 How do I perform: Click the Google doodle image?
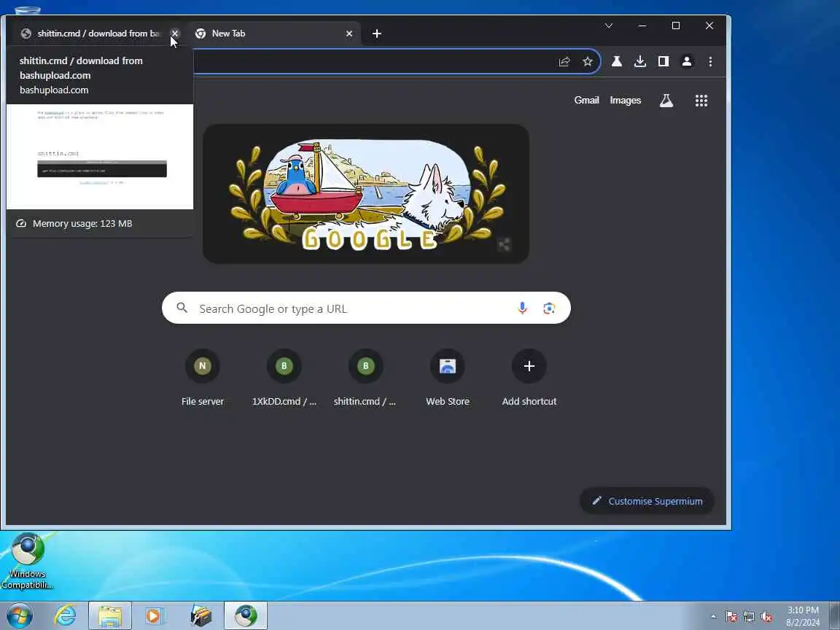pyautogui.click(x=366, y=194)
